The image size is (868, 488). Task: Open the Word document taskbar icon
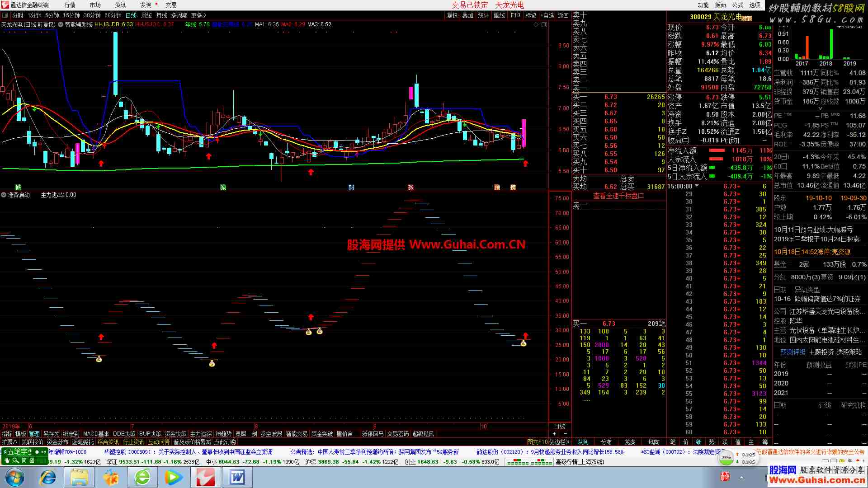(237, 477)
